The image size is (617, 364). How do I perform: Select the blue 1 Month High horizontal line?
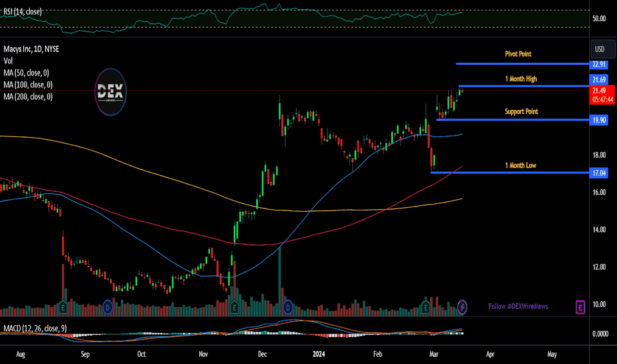coord(524,86)
